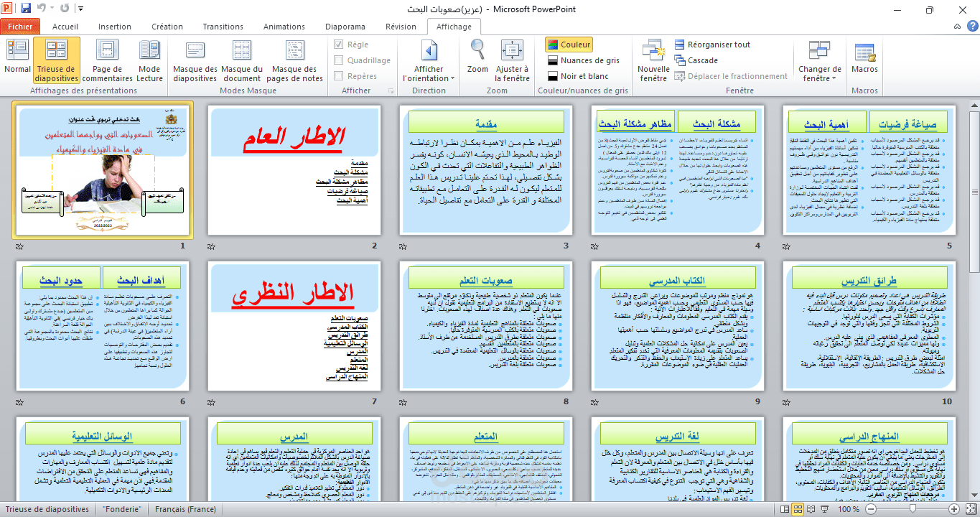Open Masque des pages de notes
The image size is (980, 517).
pos(295,60)
